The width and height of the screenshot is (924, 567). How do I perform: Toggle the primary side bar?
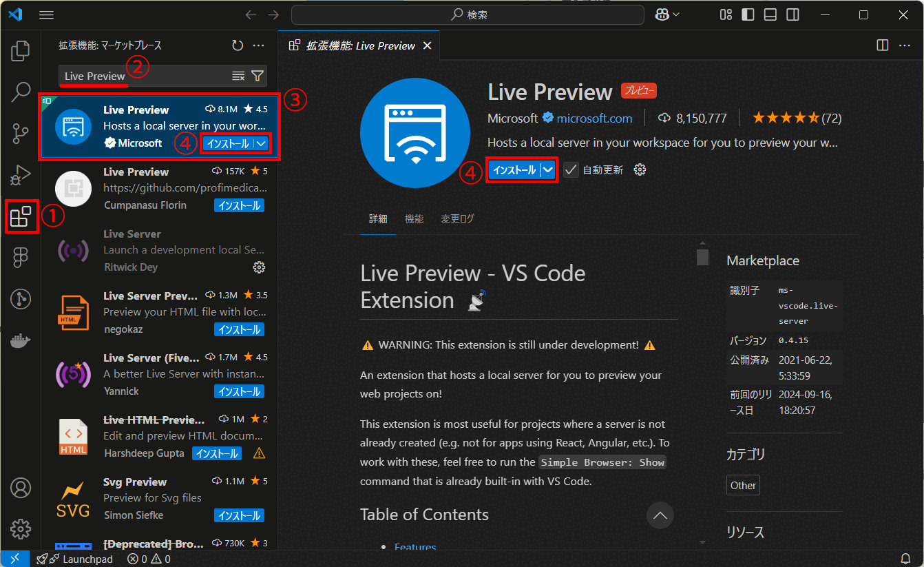pos(748,14)
